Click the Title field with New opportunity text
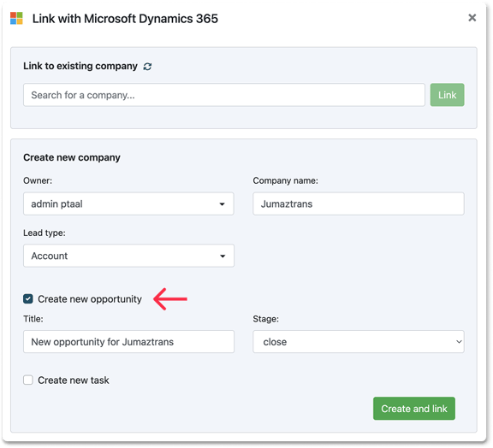The image size is (493, 448). pyautogui.click(x=128, y=341)
